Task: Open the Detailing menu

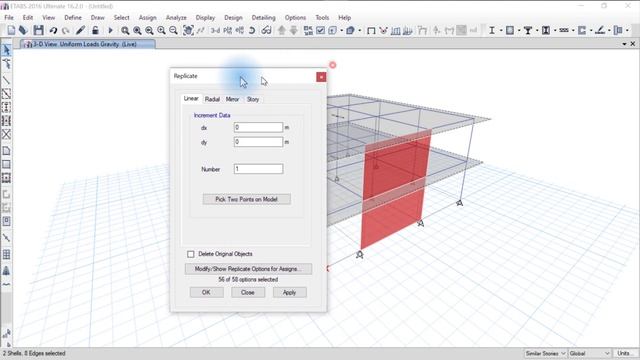Action: tap(263, 18)
